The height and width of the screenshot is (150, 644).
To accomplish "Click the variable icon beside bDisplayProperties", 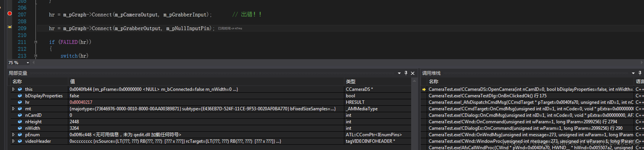I will pos(20,96).
